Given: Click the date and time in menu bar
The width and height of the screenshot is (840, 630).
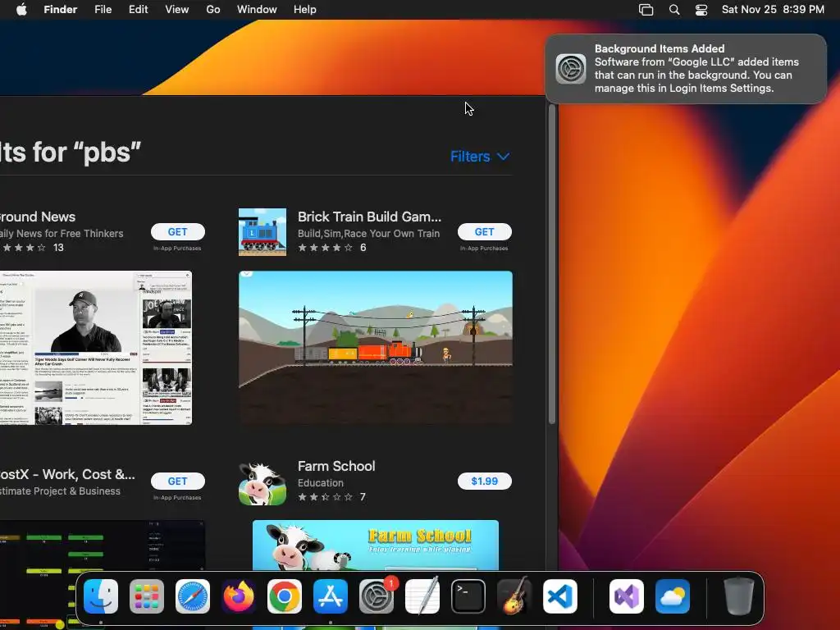Looking at the screenshot, I should point(773,10).
